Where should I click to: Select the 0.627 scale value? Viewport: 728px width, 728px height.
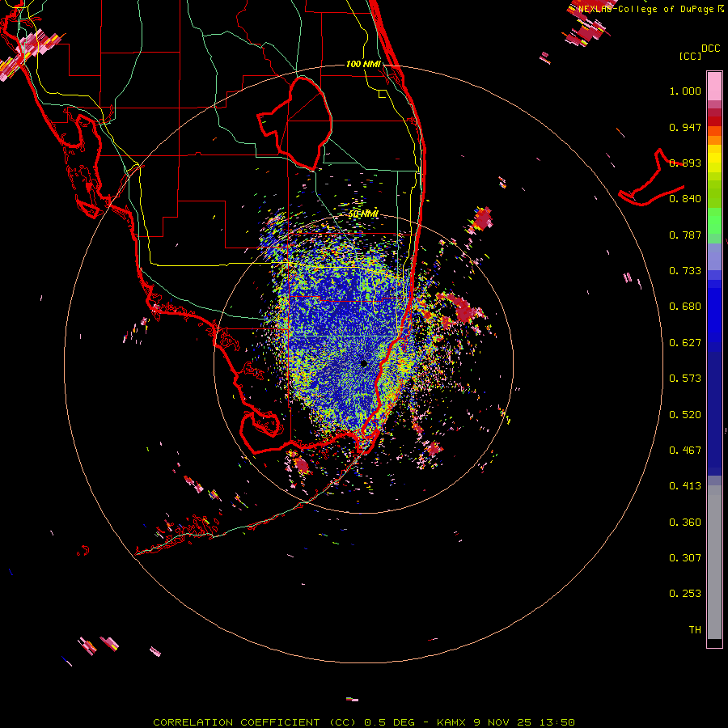pyautogui.click(x=685, y=343)
